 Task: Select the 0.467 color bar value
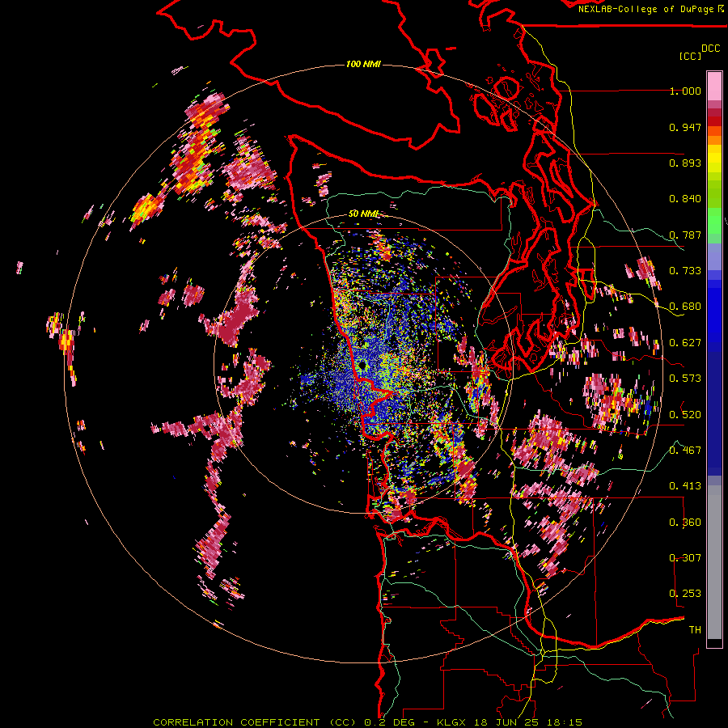click(x=685, y=451)
